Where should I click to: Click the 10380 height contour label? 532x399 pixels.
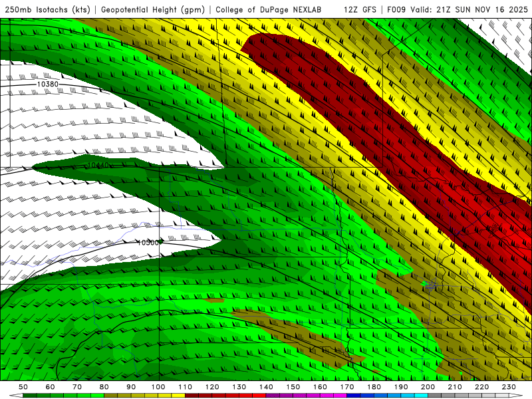pyautogui.click(x=47, y=84)
